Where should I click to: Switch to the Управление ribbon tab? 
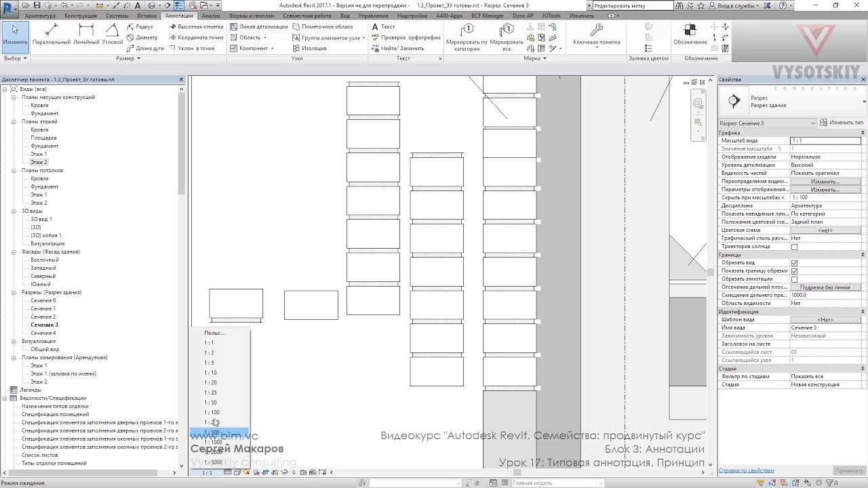tap(373, 15)
